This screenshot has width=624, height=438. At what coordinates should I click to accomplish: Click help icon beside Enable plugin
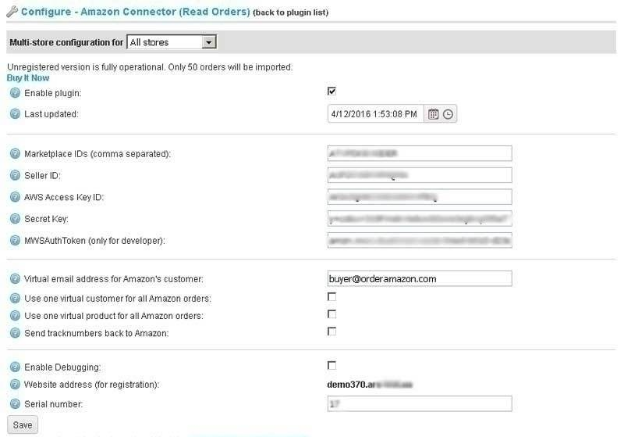(x=14, y=92)
